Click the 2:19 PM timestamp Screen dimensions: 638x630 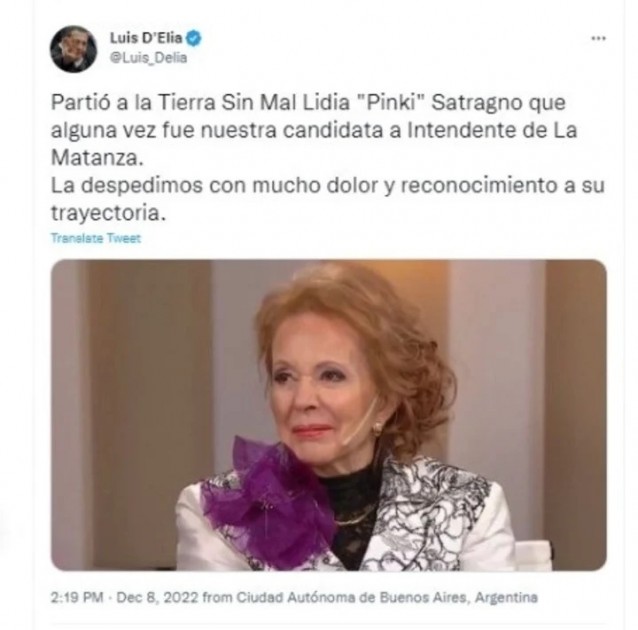76,597
